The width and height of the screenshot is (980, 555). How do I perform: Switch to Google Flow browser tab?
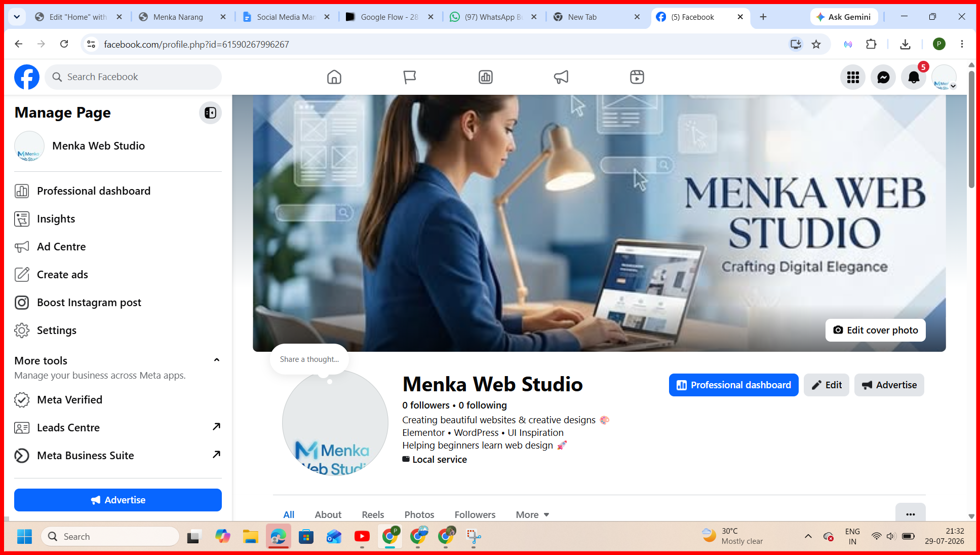pyautogui.click(x=390, y=17)
